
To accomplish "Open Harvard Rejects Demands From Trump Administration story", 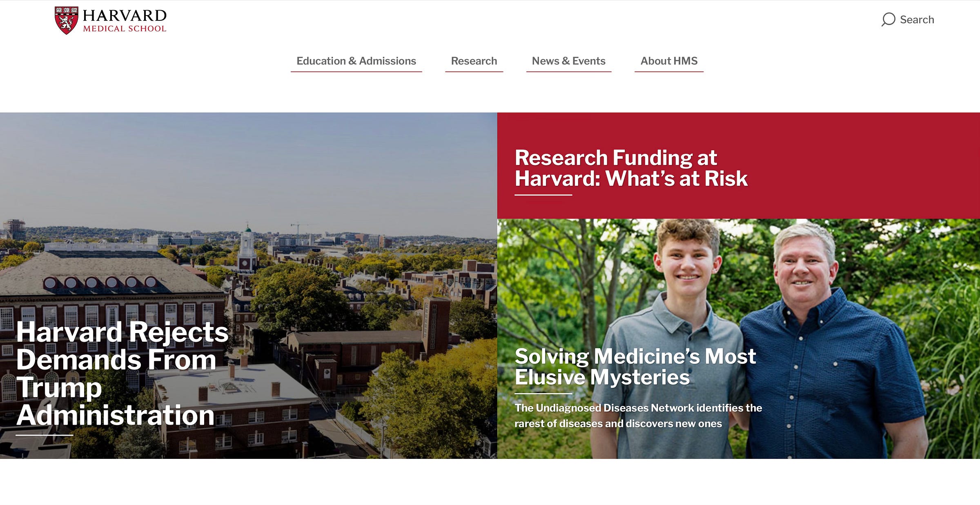I will (x=122, y=373).
